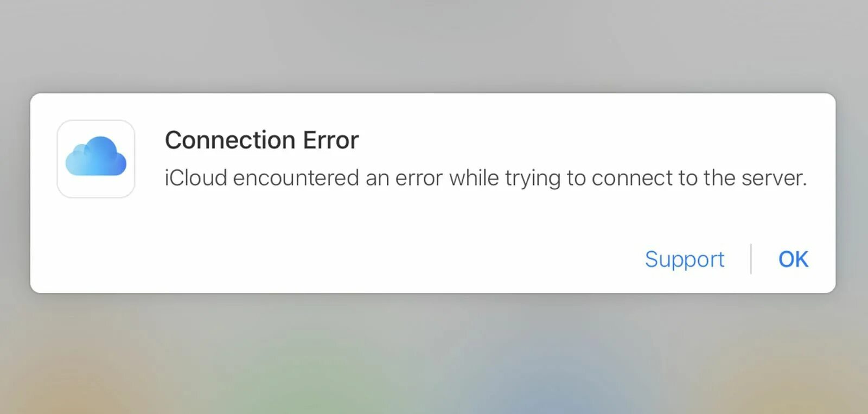Click the rounded square iCloud app tile
Screen dimensions: 868x414
(96, 159)
